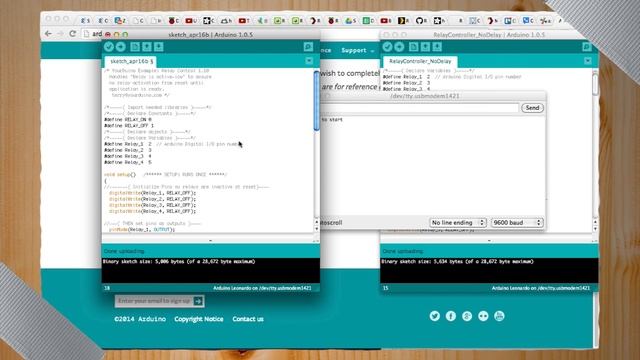Click the scroll-down arrow in the RelayController_NoDelay editor

tap(595, 229)
